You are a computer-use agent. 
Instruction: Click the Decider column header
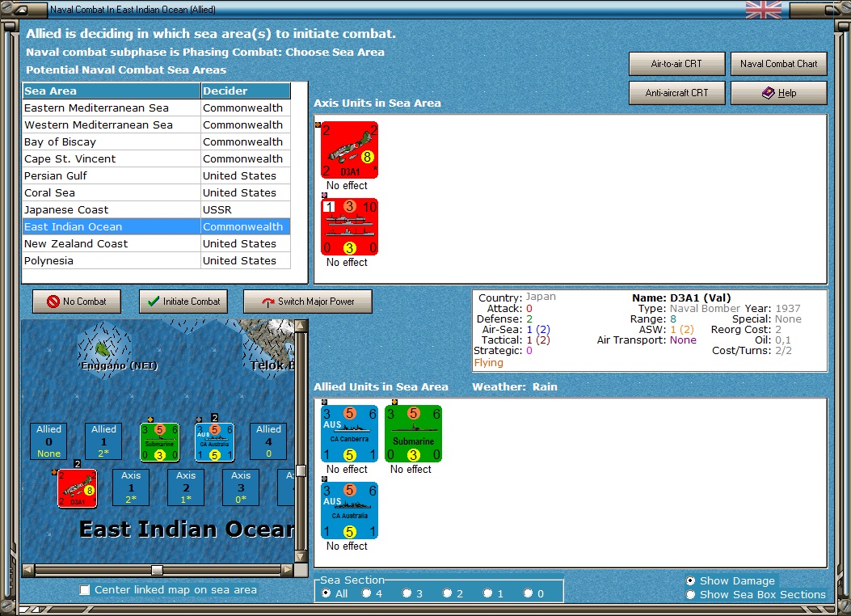click(x=246, y=91)
